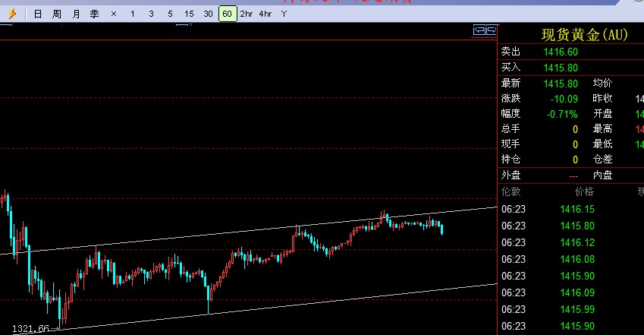644x335 pixels.
Task: Click the 最新 price value 1415.80
Action: (561, 84)
